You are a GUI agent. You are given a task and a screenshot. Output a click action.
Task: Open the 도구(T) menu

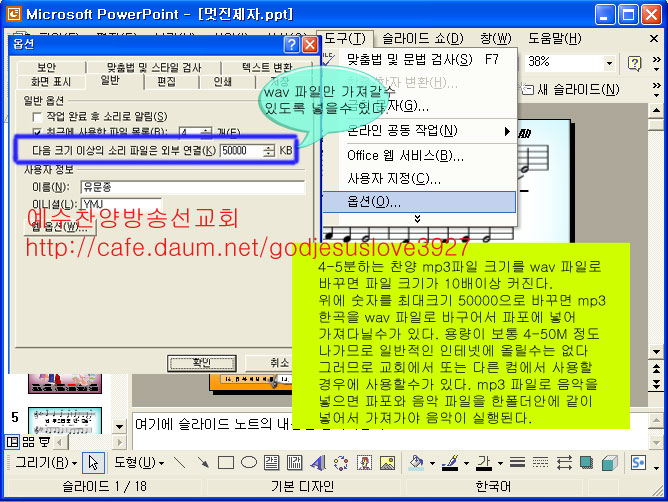click(x=345, y=39)
